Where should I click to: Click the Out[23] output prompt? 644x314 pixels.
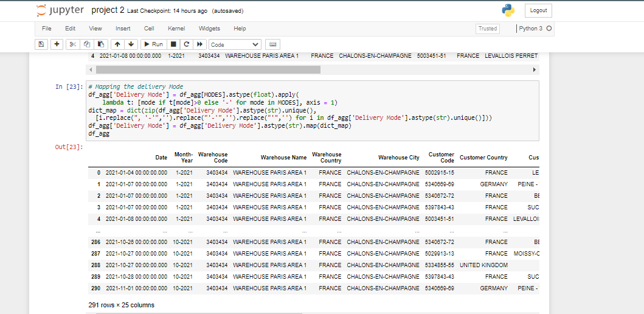click(x=69, y=147)
